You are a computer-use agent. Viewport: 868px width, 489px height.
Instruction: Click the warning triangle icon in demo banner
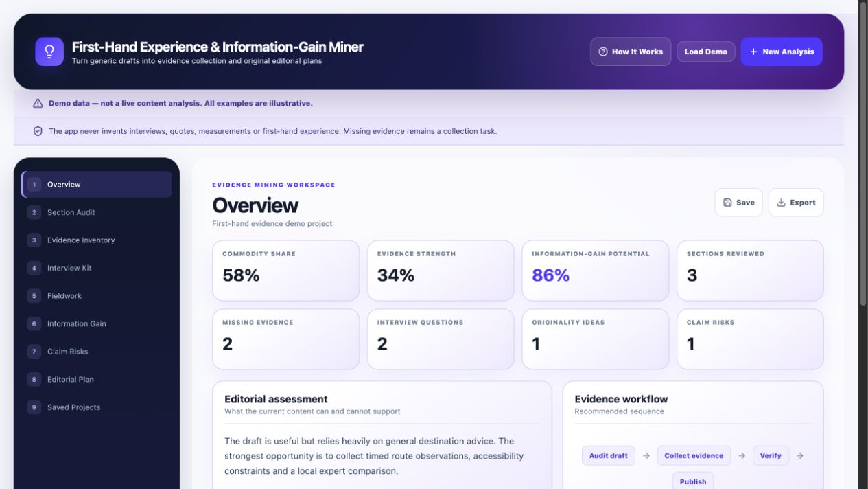(38, 103)
